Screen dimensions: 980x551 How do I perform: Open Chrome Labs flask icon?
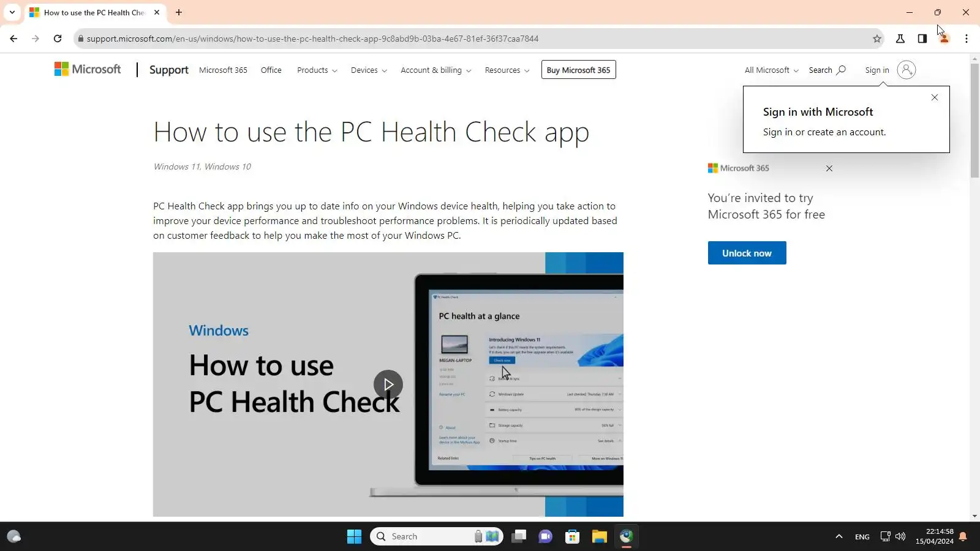click(x=900, y=39)
